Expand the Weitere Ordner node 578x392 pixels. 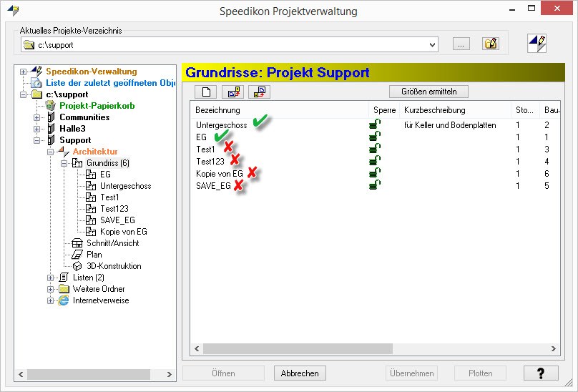51,289
